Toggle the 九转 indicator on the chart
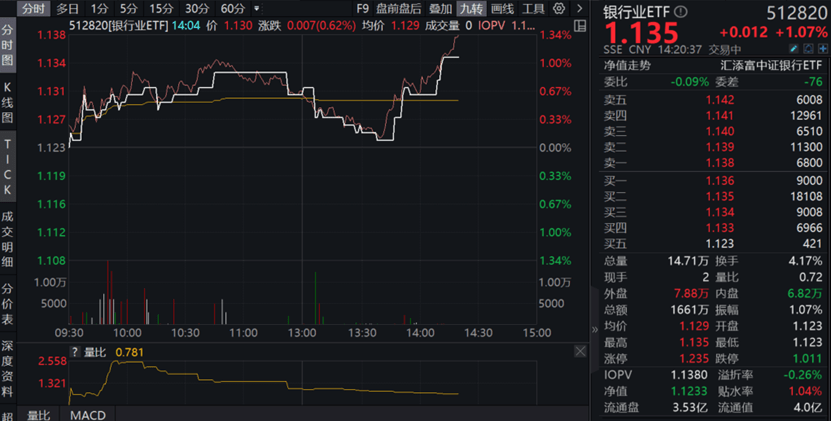Viewport: 831px width, 421px height. pos(470,9)
